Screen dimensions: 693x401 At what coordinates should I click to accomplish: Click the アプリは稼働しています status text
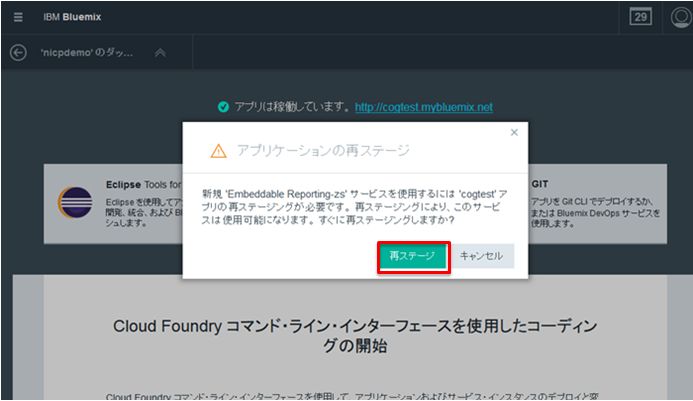tap(290, 107)
